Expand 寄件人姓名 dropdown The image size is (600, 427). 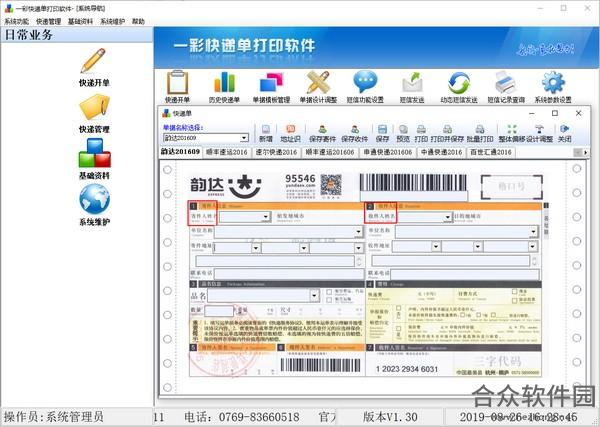click(x=266, y=217)
